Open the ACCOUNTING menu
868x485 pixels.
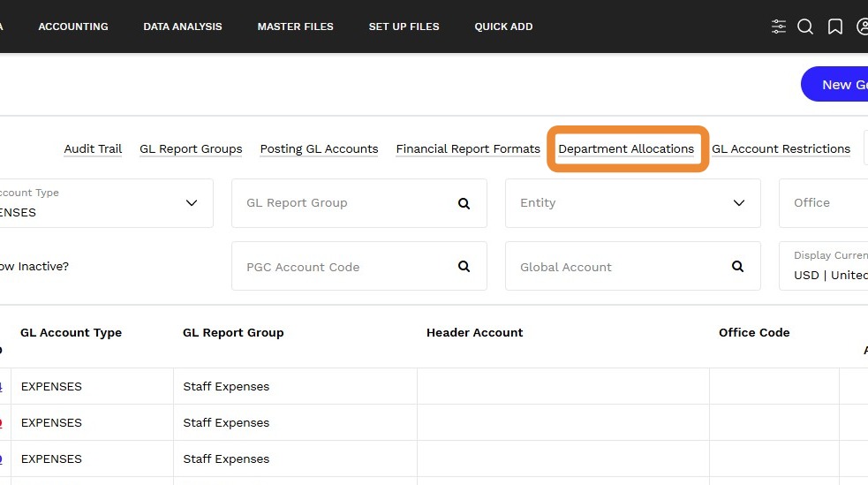73,27
